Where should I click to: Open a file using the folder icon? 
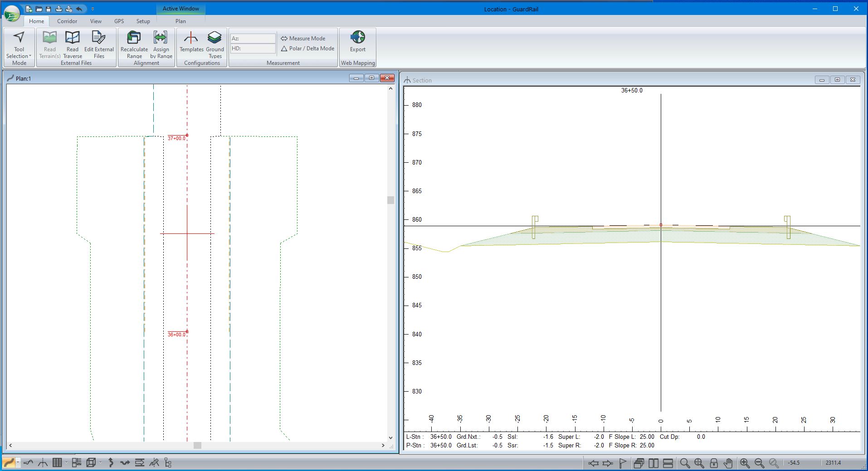pyautogui.click(x=39, y=9)
